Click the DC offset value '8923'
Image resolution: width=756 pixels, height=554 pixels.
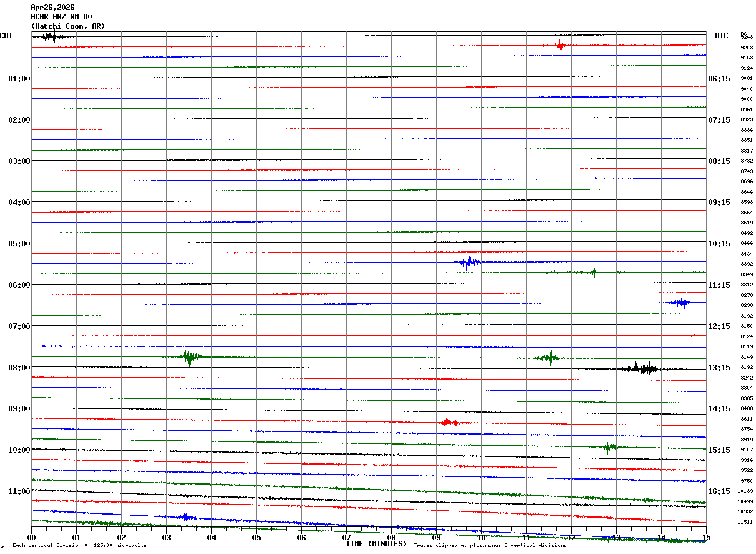pos(747,119)
